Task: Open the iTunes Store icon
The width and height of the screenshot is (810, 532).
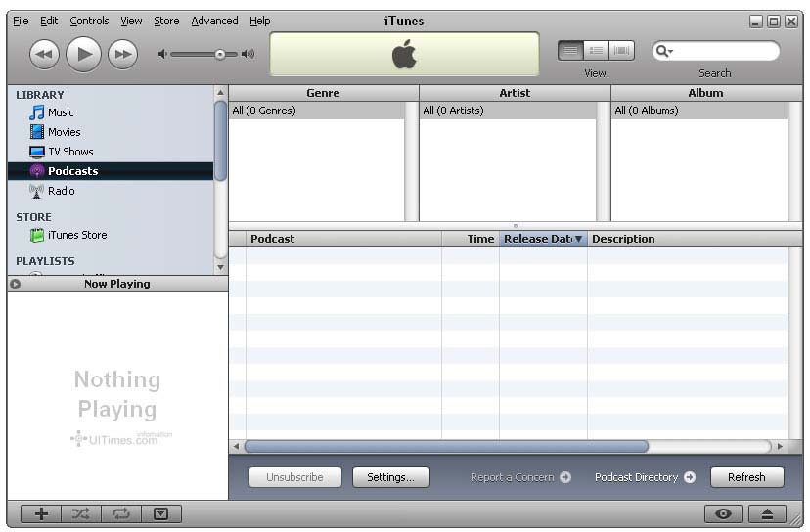Action: tap(37, 235)
